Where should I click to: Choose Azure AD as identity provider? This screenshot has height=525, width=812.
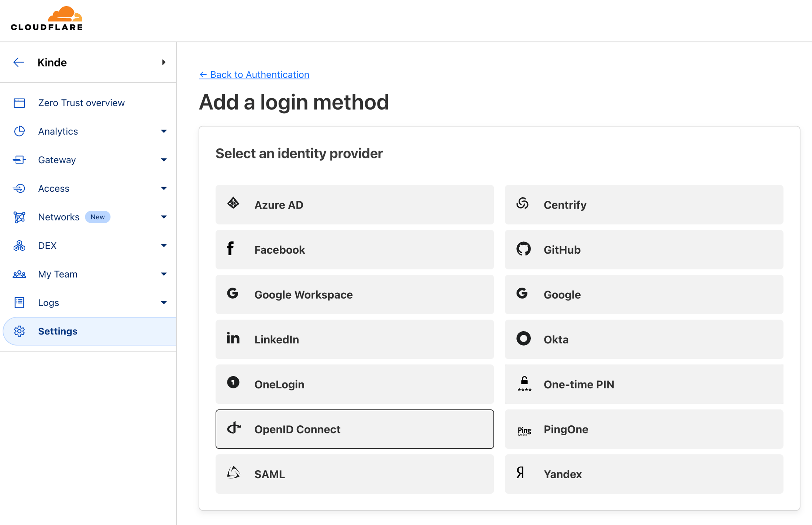tap(355, 205)
